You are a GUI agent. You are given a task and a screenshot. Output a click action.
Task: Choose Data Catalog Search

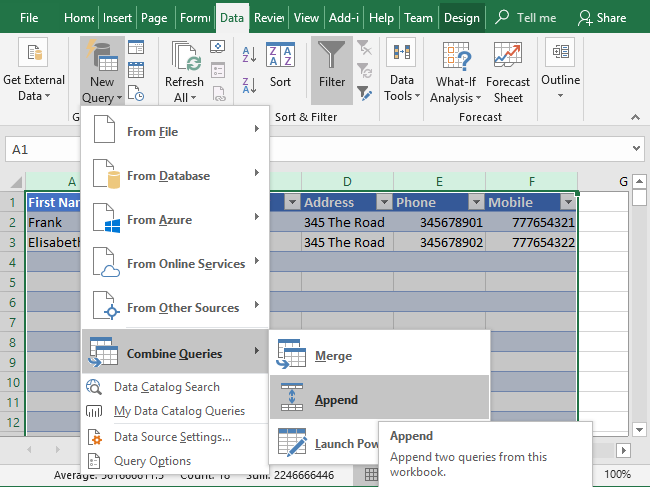click(175, 387)
